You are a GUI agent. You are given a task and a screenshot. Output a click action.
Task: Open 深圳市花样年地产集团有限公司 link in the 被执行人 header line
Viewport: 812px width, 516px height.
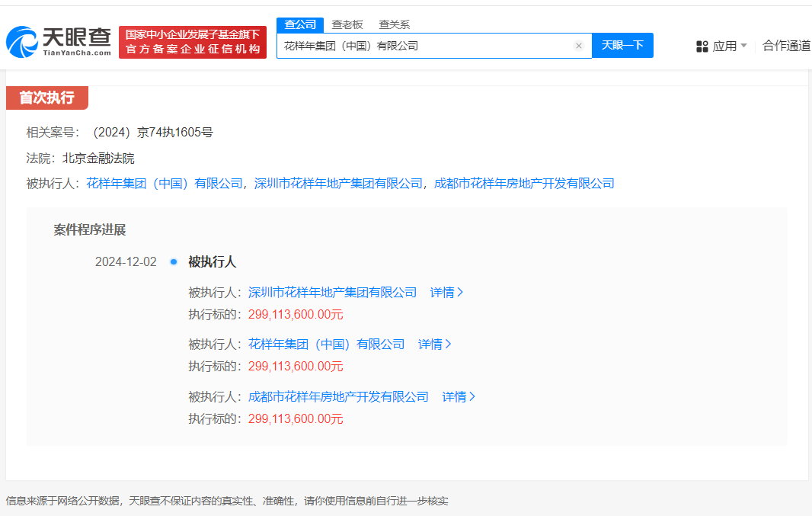[x=338, y=184]
